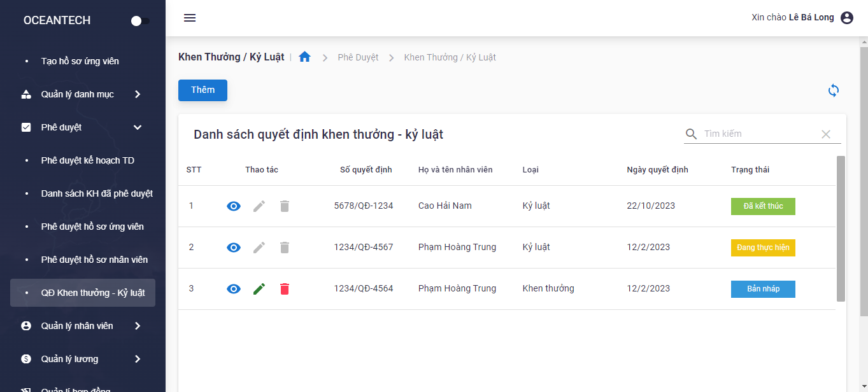Click Quản lý nhân viên menu label
868x392 pixels.
click(77, 326)
